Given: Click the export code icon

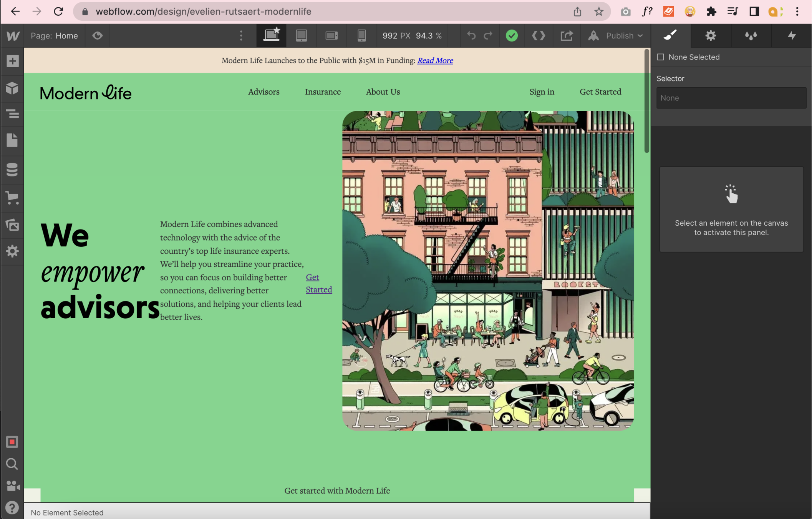Looking at the screenshot, I should (539, 36).
